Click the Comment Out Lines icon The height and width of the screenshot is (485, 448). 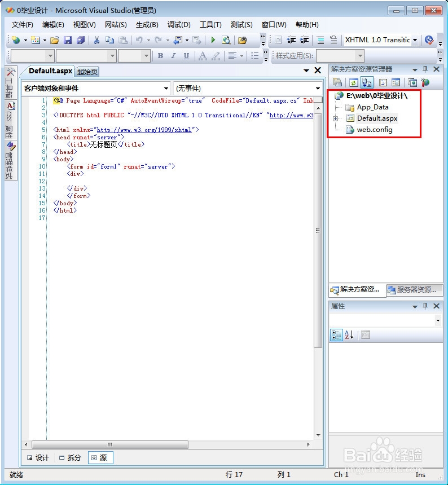320,39
